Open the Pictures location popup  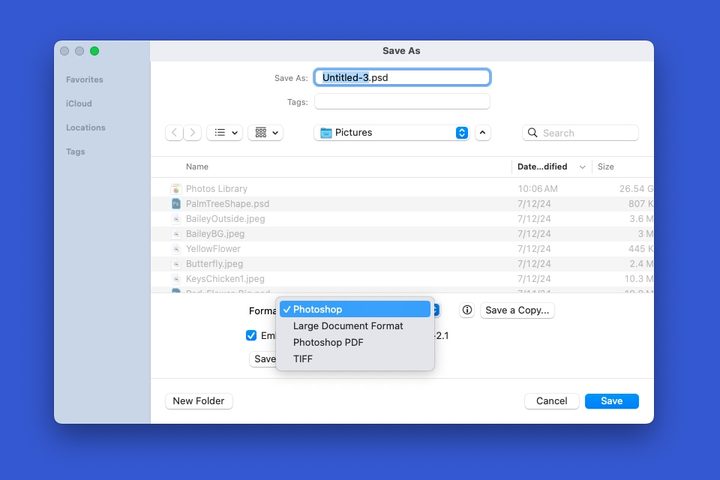tap(392, 133)
